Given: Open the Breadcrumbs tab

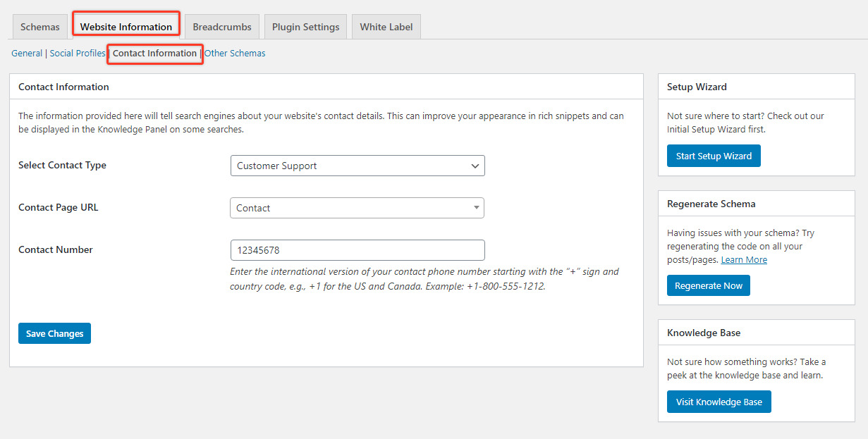Looking at the screenshot, I should pos(221,25).
